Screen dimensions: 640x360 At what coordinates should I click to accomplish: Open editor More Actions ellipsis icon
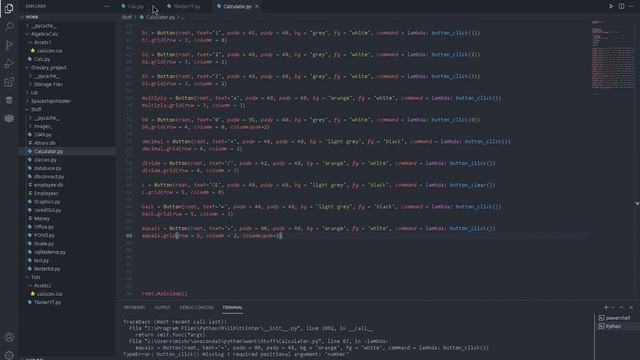631,6
